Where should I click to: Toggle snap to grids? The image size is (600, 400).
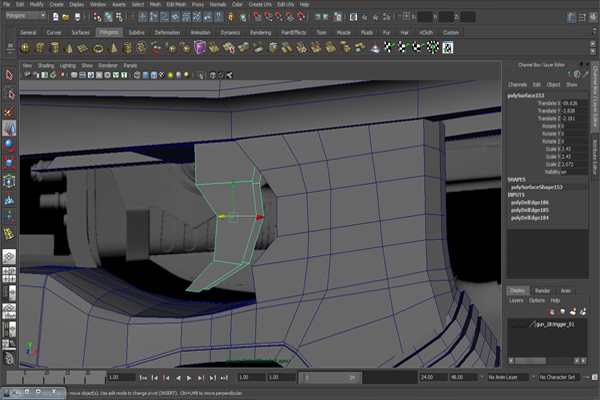click(257, 17)
